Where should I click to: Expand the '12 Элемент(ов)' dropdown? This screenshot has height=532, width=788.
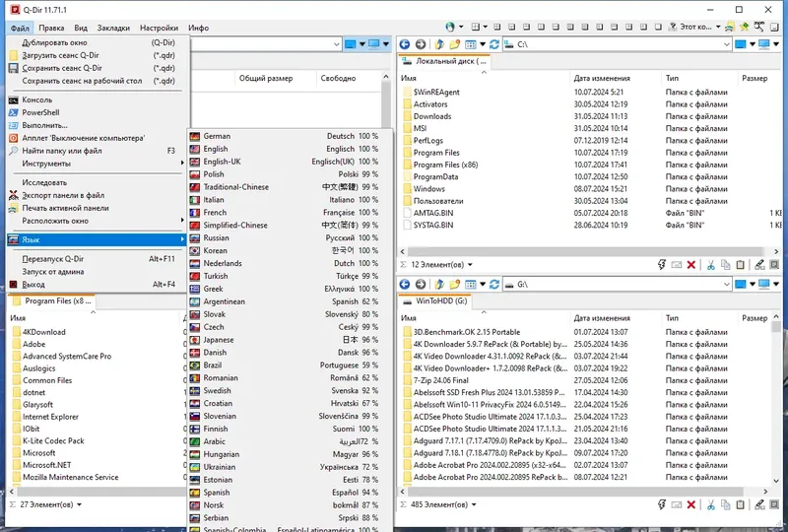(x=470, y=264)
